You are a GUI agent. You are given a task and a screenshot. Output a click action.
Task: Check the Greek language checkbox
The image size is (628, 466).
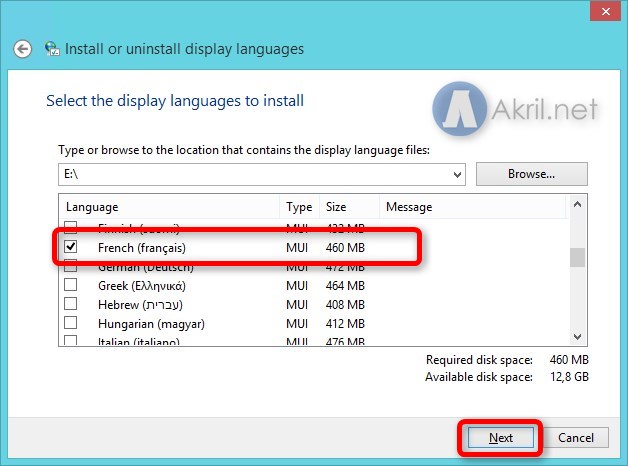click(70, 285)
